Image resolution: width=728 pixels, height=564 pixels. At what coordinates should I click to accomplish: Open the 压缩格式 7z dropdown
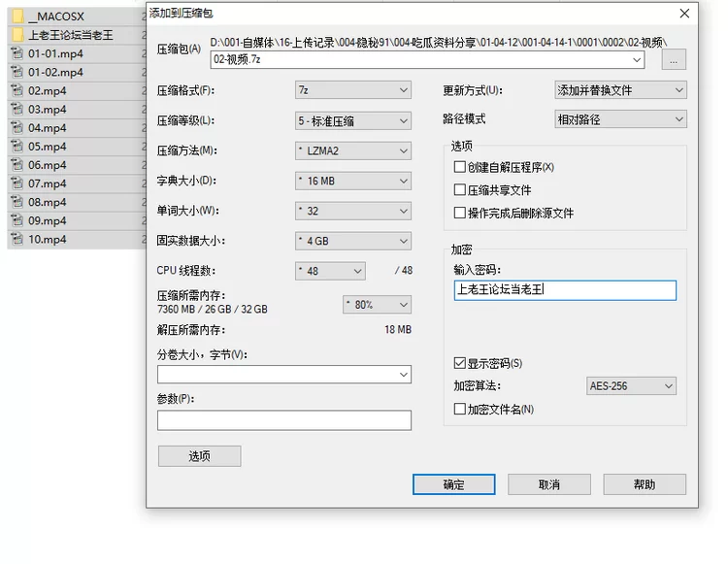click(353, 90)
